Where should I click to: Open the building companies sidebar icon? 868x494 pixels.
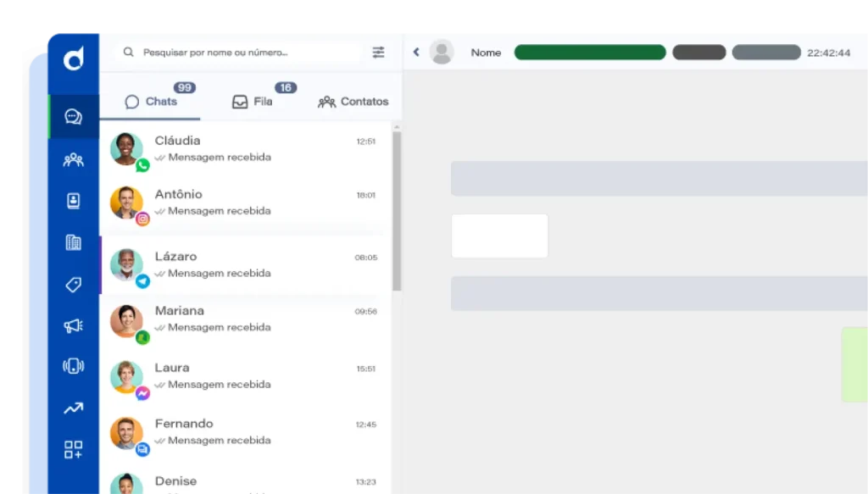[x=74, y=242]
